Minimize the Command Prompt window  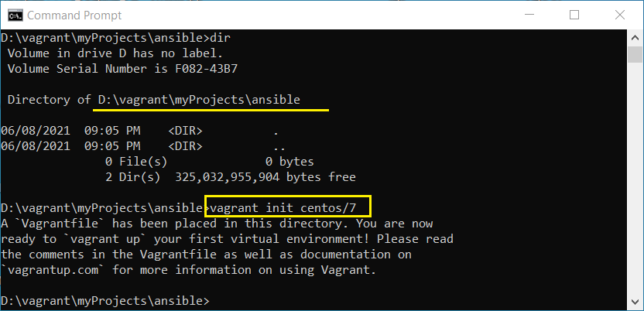click(x=529, y=15)
